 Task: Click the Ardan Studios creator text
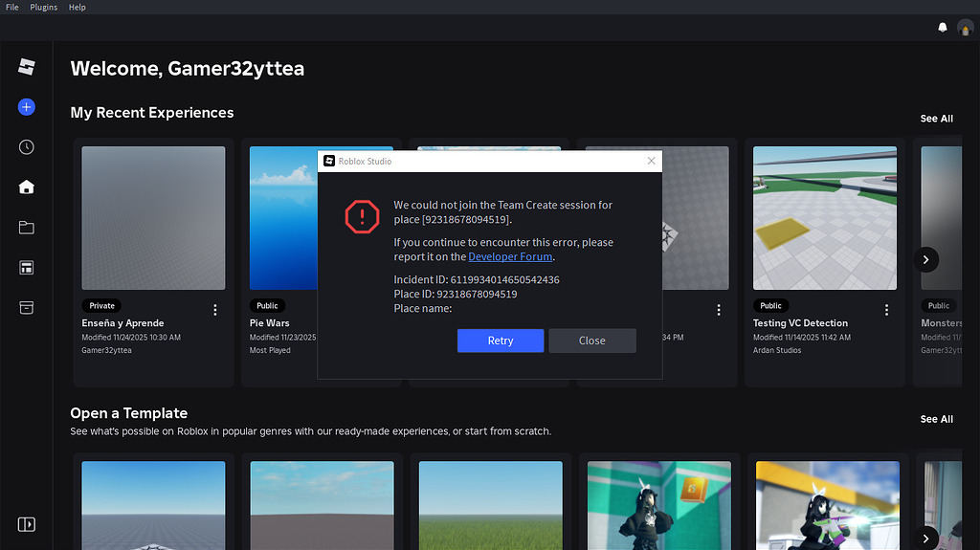pos(777,351)
